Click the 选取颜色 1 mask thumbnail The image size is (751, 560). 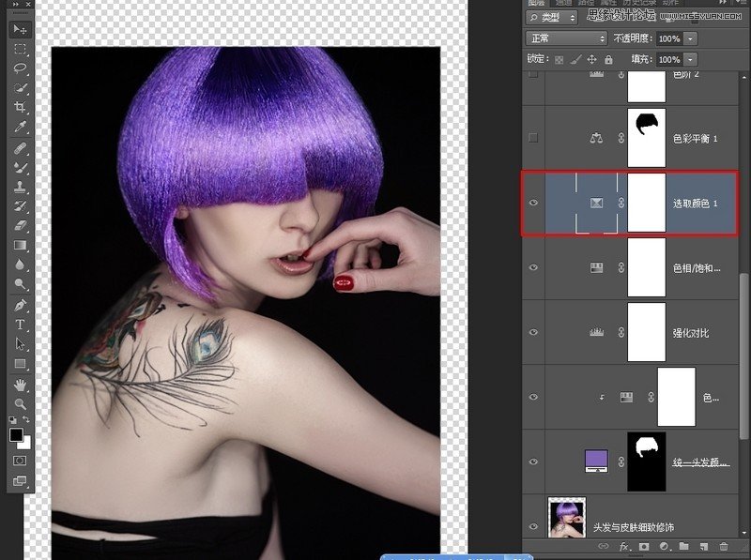(x=646, y=203)
